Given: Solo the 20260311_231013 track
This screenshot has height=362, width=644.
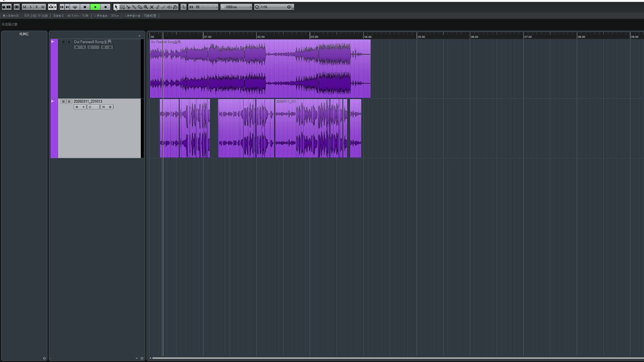Looking at the screenshot, I should click(x=69, y=102).
